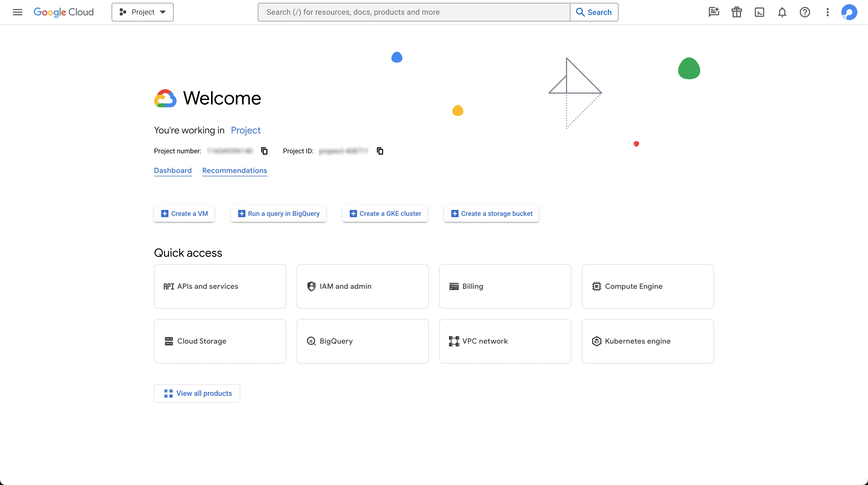Click the help question mark icon

point(805,12)
